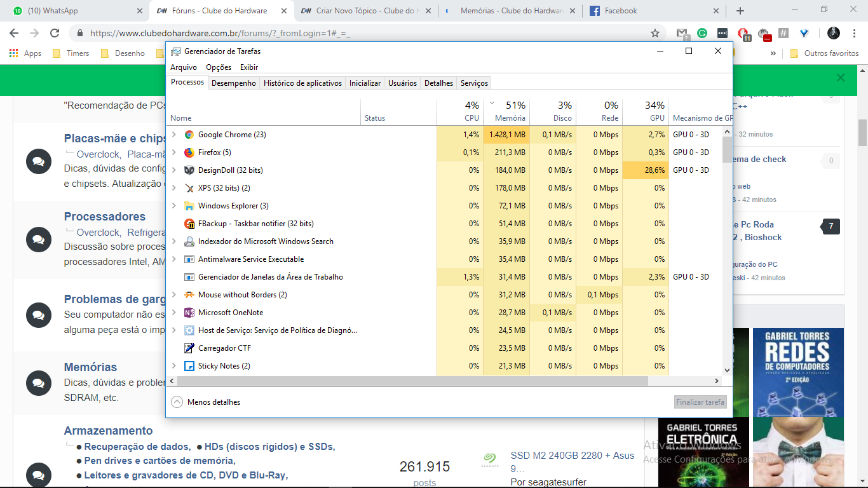Open the Recuperação de dados subforum link
Viewport: 868px width, 488px height.
[x=137, y=447]
